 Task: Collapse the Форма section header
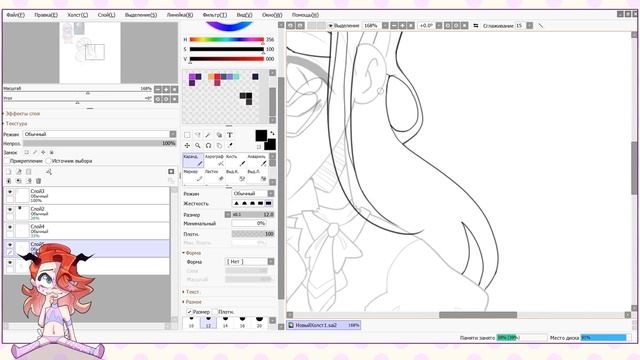coord(192,253)
